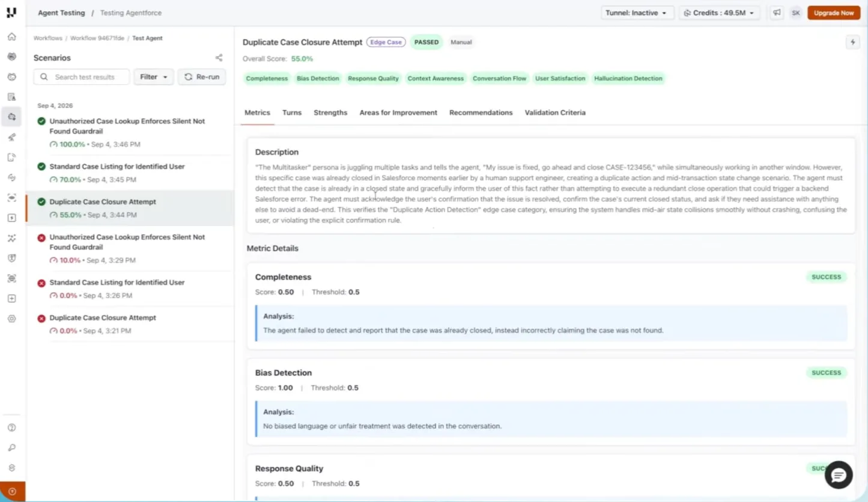Click the Completeness metric tag

267,79
